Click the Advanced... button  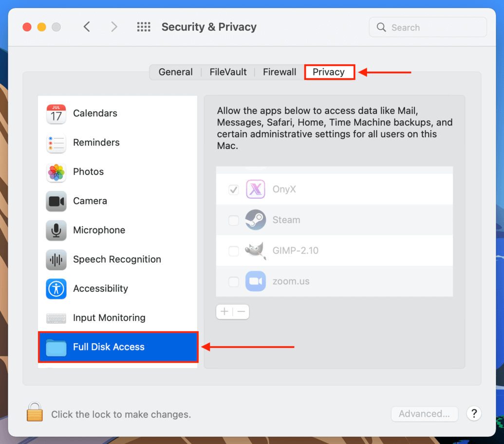point(424,414)
